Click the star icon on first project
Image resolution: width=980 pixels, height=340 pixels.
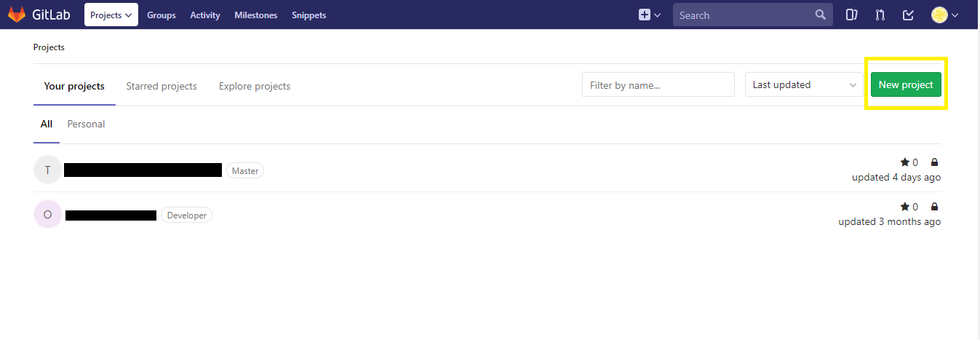(x=904, y=162)
